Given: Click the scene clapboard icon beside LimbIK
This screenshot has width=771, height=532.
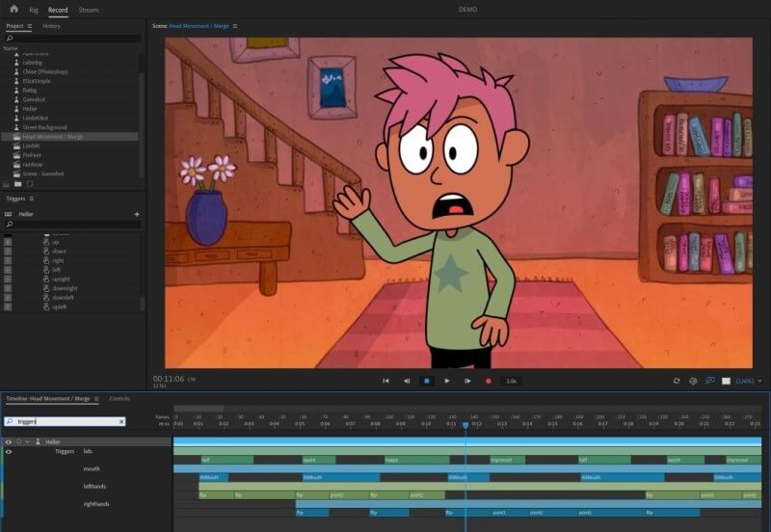Looking at the screenshot, I should [x=16, y=146].
